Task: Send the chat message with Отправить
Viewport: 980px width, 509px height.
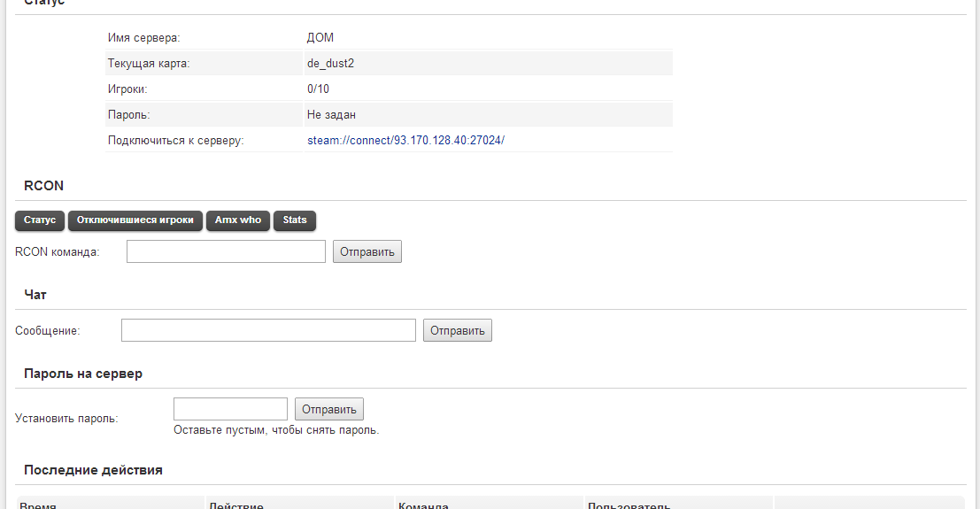Action: tap(457, 330)
